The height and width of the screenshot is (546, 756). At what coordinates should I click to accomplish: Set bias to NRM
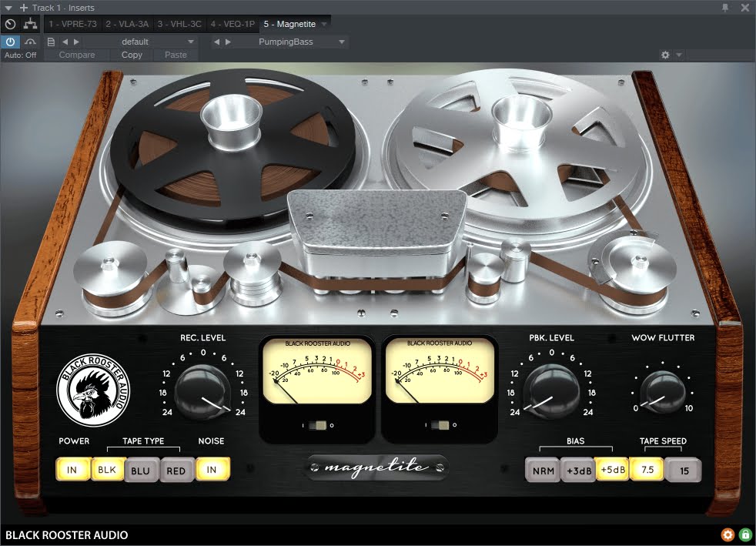[x=543, y=471]
